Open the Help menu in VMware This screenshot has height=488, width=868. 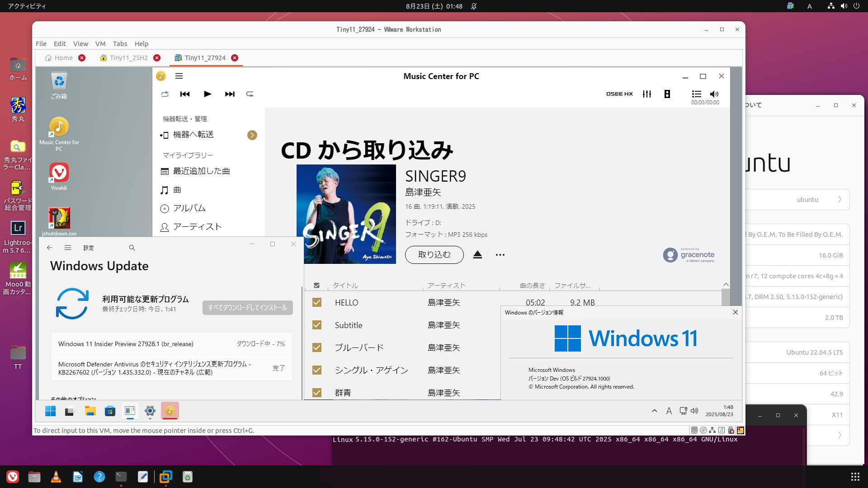(142, 44)
